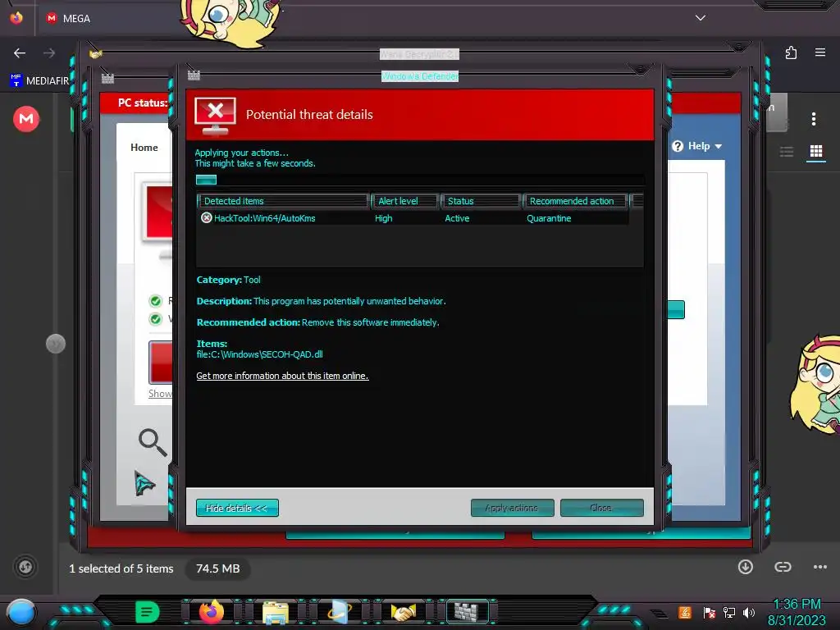Download the selected MEGA item
Image resolution: width=840 pixels, height=630 pixels.
[746, 567]
